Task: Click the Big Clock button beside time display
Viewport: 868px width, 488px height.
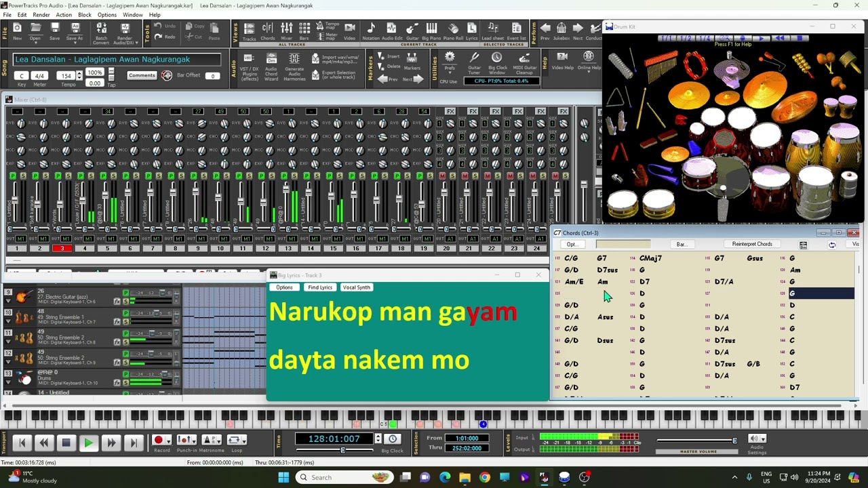Action: (392, 439)
